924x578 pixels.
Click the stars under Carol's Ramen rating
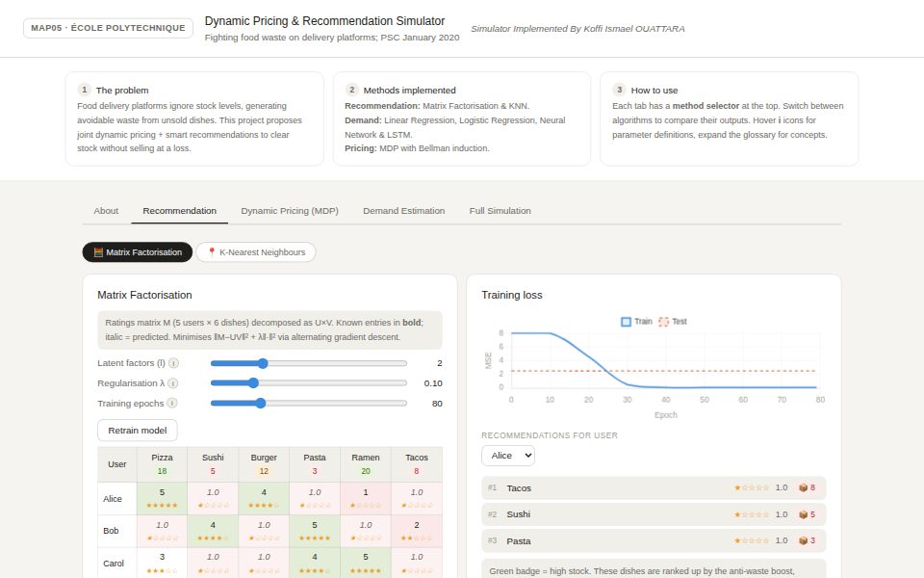point(366,571)
